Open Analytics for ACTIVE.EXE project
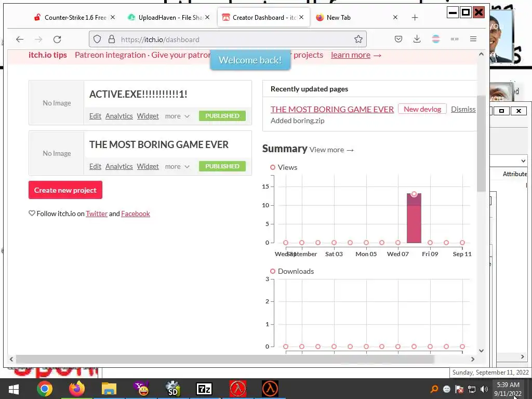Image resolution: width=532 pixels, height=399 pixels. click(119, 116)
